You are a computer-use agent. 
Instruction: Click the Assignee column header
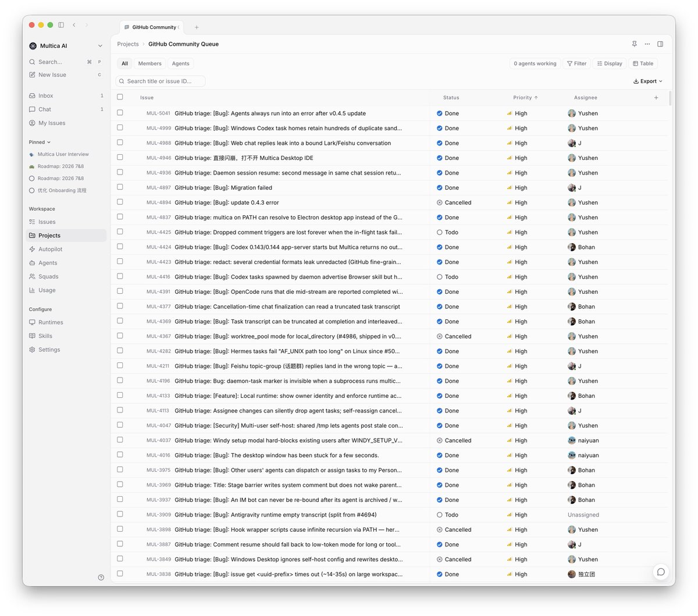tap(585, 98)
